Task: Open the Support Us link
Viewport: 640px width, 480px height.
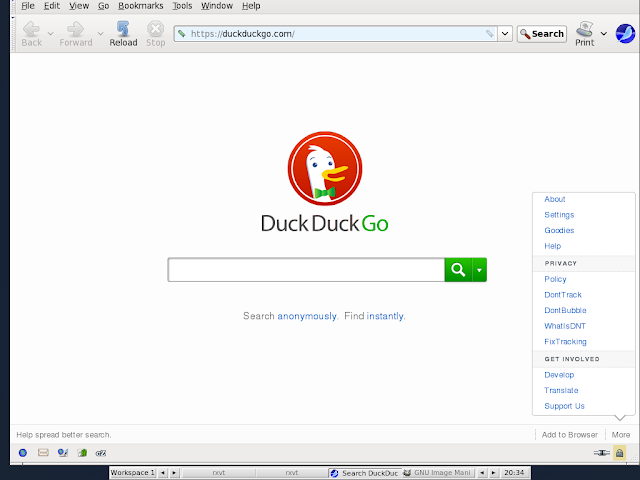Action: [x=564, y=406]
